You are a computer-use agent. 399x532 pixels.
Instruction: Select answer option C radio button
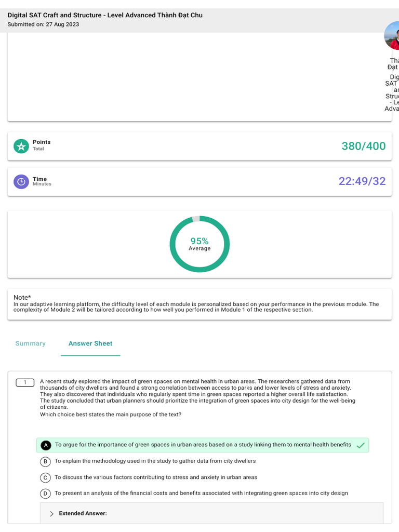coord(46,477)
